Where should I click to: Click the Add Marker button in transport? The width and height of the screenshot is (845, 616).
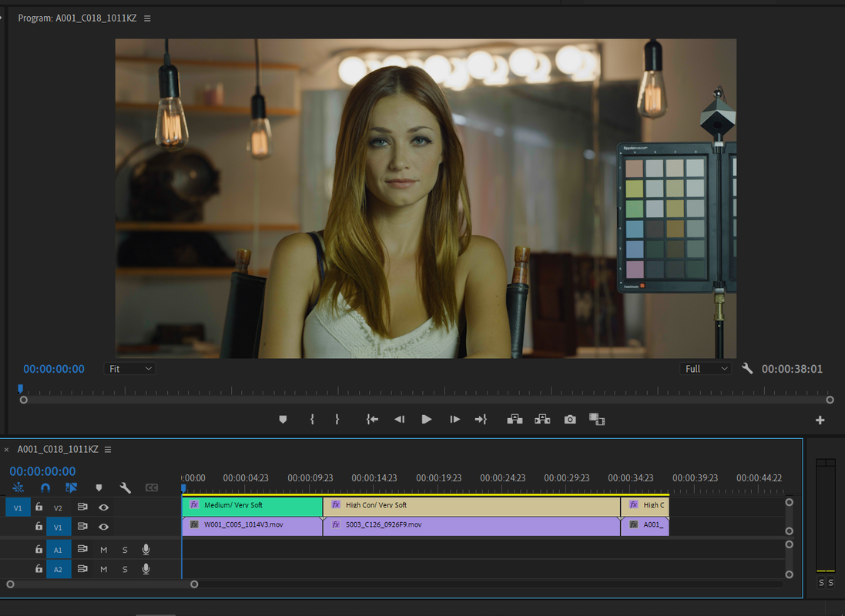click(x=283, y=420)
